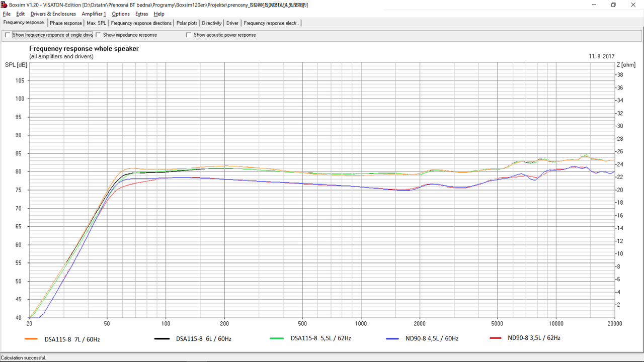
Task: Click the orange legend line for DSA115-8 7L
Action: pos(31,339)
